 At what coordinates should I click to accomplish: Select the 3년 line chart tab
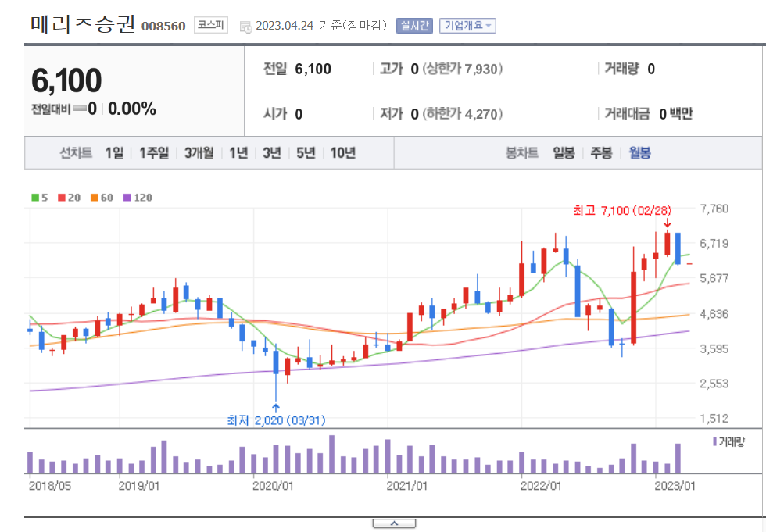(x=272, y=153)
